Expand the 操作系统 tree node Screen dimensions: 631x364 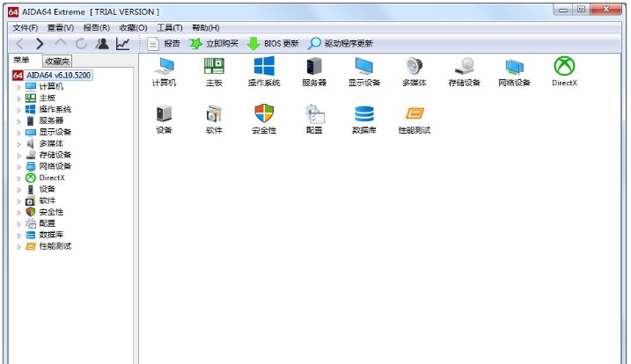pos(18,109)
